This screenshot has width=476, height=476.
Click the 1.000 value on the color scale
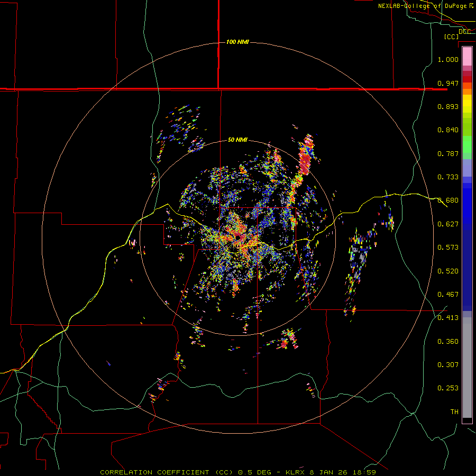point(448,59)
